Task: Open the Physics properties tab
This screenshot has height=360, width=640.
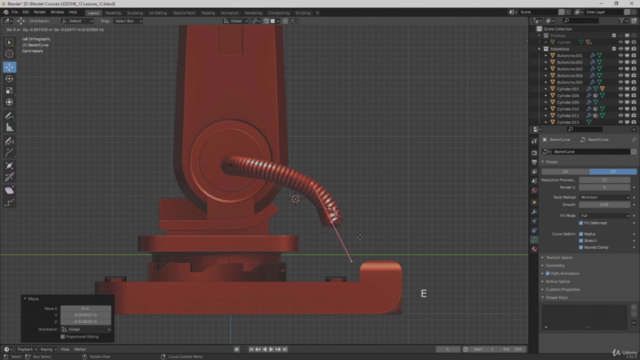Action: (x=534, y=221)
